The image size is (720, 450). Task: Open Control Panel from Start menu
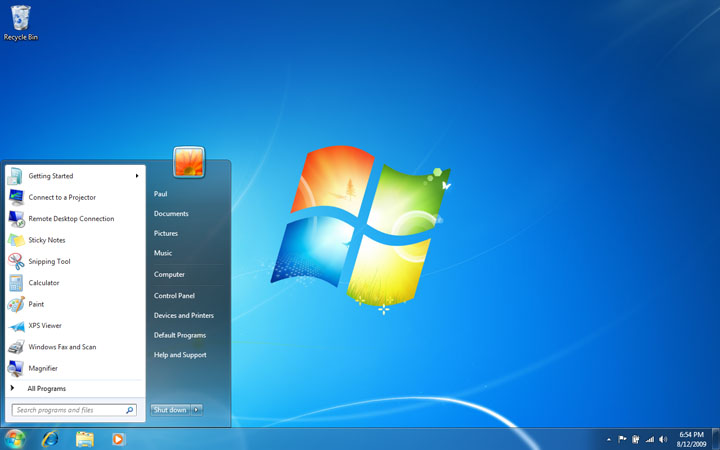coord(174,295)
